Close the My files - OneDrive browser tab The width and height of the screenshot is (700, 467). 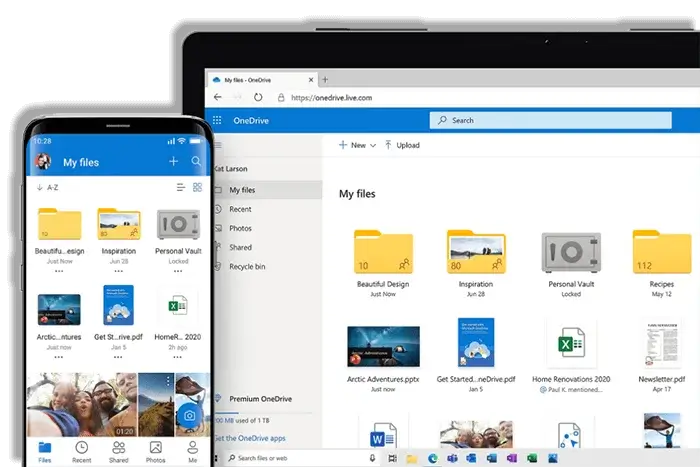coord(311,80)
